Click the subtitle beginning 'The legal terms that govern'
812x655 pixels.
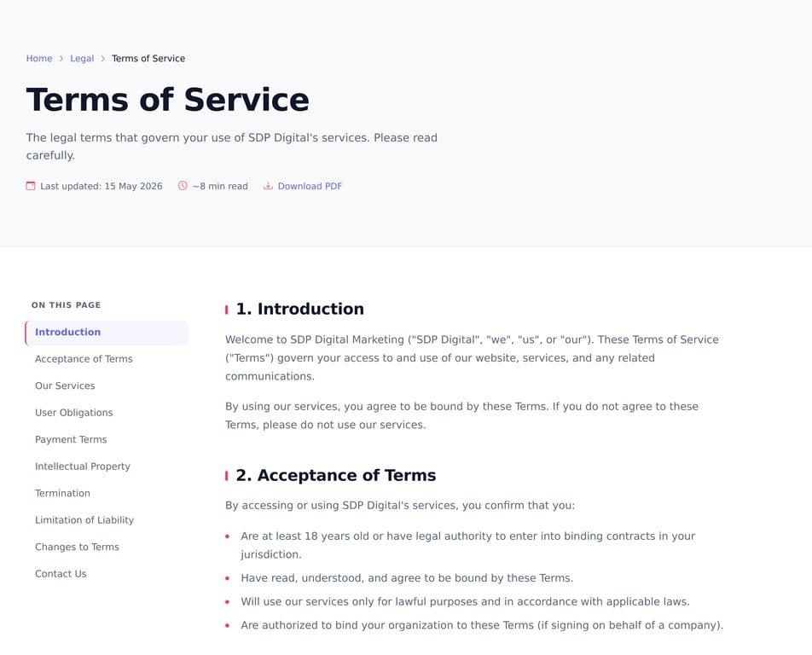[x=232, y=147]
